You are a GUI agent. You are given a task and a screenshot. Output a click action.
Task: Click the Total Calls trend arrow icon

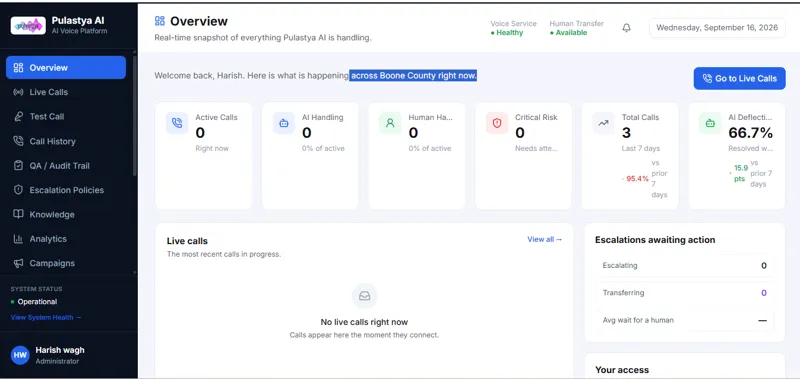click(x=604, y=123)
